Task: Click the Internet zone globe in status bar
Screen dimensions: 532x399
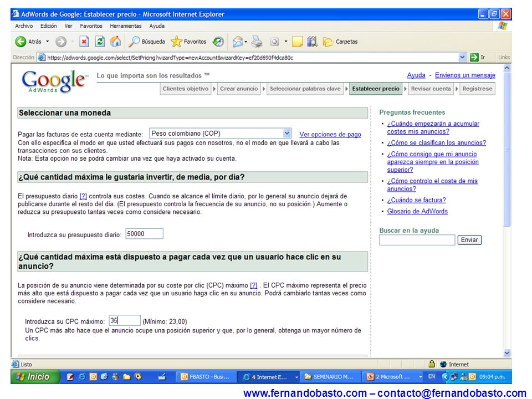Action: (x=443, y=364)
